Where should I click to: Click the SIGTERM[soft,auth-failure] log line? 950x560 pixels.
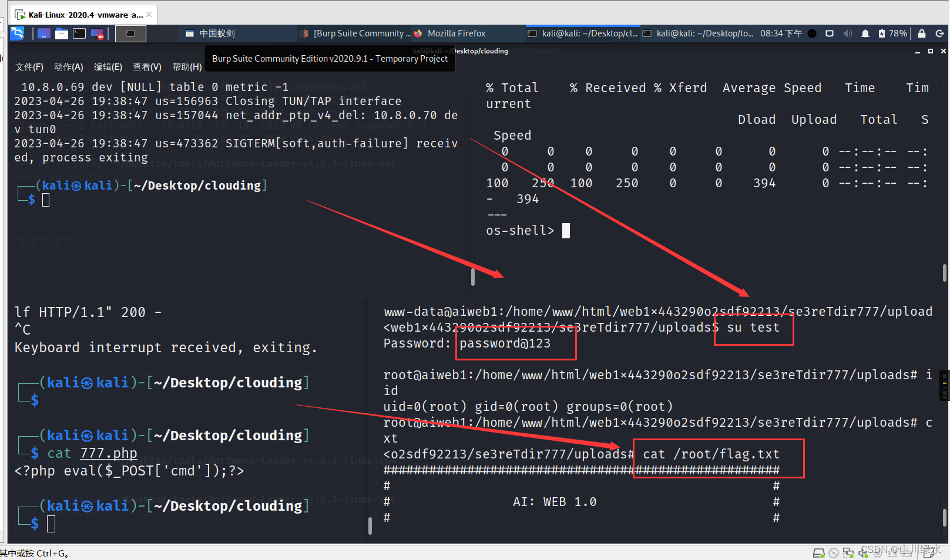[x=236, y=150]
